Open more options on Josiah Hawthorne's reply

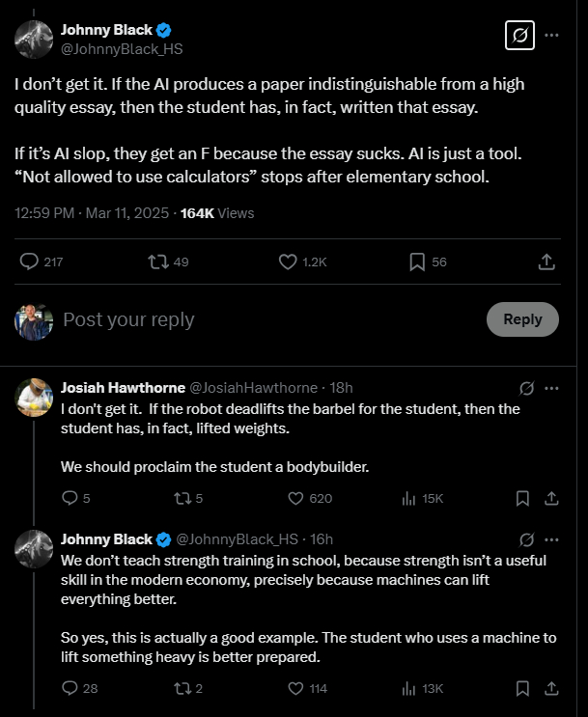point(552,388)
